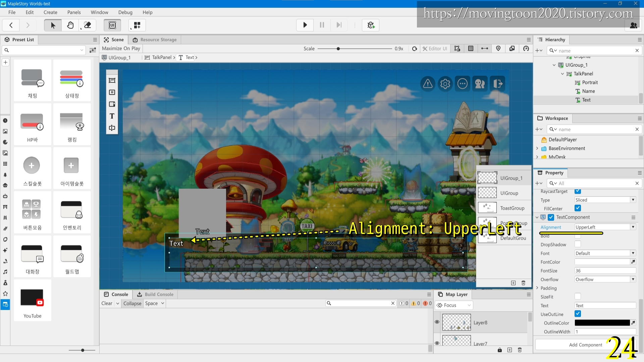Hide Layer7 with the eye icon
Screen dimensions: 644x362
tap(437, 343)
